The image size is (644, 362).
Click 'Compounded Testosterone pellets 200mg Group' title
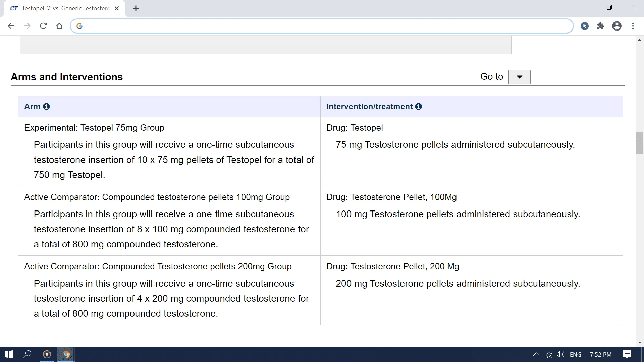(x=197, y=266)
